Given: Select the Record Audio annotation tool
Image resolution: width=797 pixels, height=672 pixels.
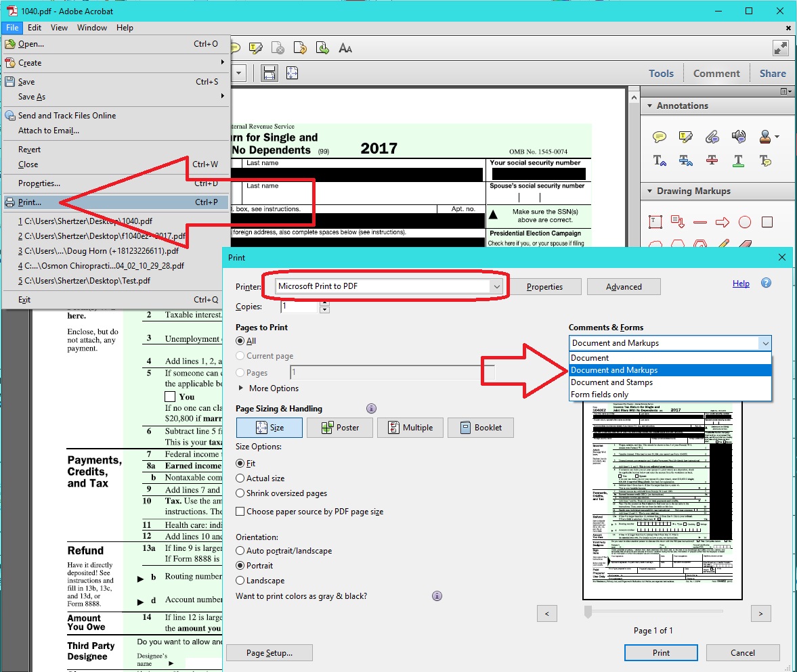Looking at the screenshot, I should 739,136.
